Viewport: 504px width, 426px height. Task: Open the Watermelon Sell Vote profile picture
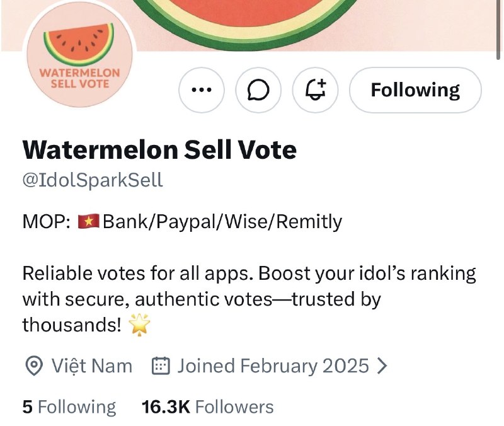(x=80, y=55)
